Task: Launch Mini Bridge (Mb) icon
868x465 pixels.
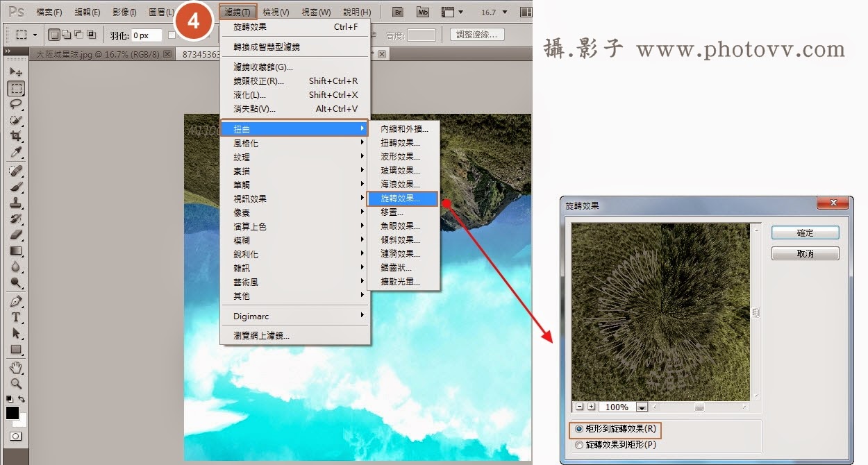Action: [x=423, y=12]
